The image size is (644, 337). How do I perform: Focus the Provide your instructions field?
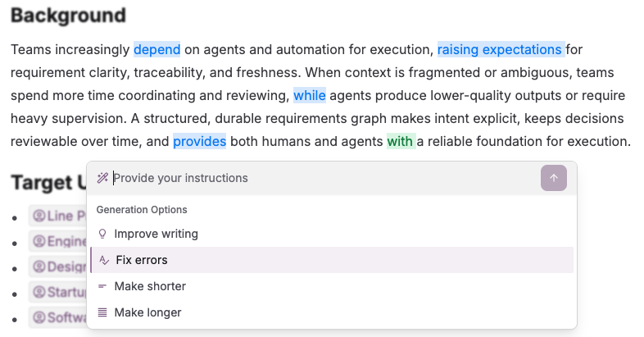click(320, 178)
